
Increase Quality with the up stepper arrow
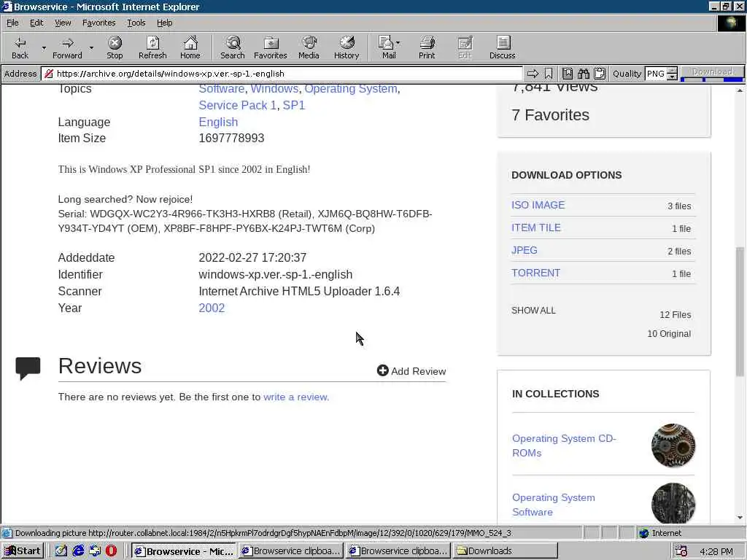pyautogui.click(x=672, y=71)
